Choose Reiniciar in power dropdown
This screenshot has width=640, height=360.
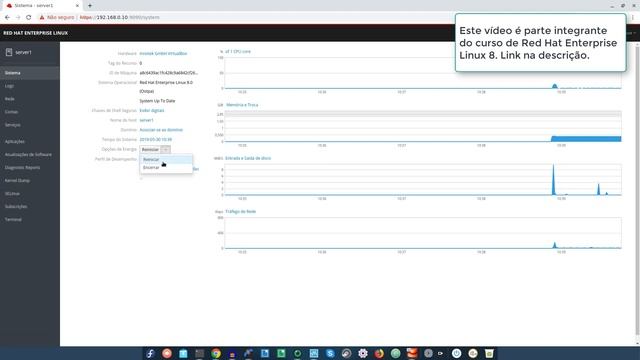click(166, 160)
